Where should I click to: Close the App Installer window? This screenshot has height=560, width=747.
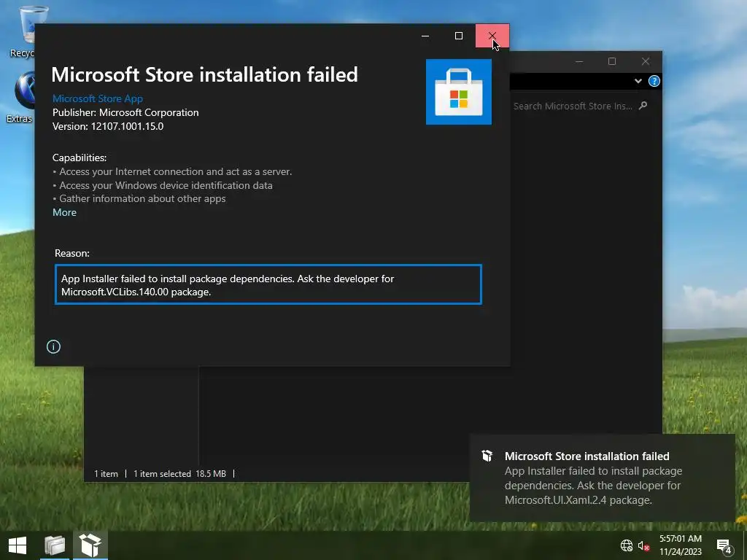(x=492, y=36)
